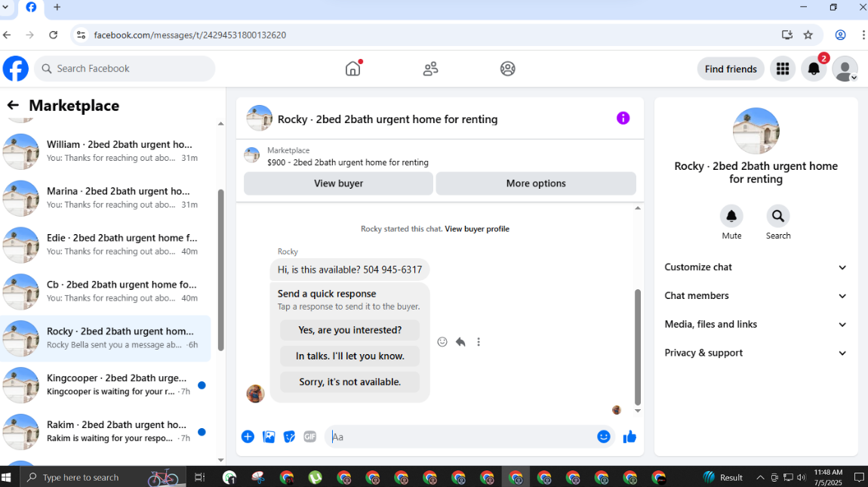Open Task View on taskbar
Image resolution: width=868 pixels, height=487 pixels.
tap(199, 477)
